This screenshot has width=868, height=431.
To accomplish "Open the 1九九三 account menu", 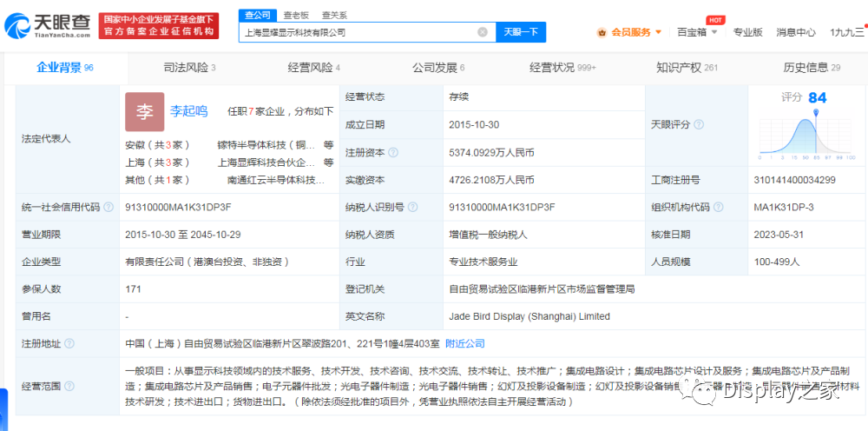I will (847, 32).
